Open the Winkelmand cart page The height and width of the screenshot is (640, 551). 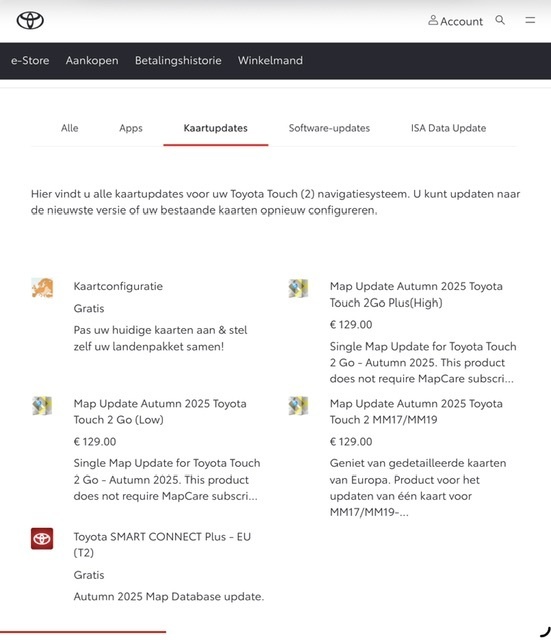click(x=271, y=61)
